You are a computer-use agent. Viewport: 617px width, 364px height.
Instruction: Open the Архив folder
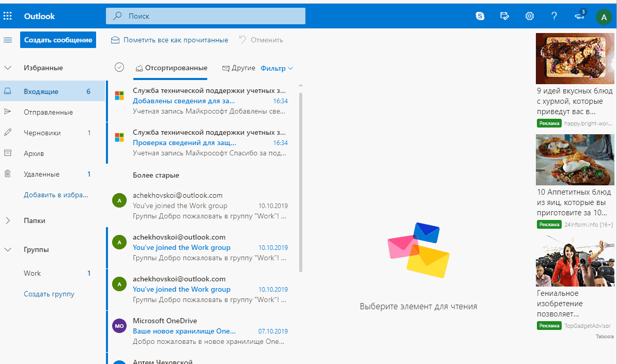[52, 153]
